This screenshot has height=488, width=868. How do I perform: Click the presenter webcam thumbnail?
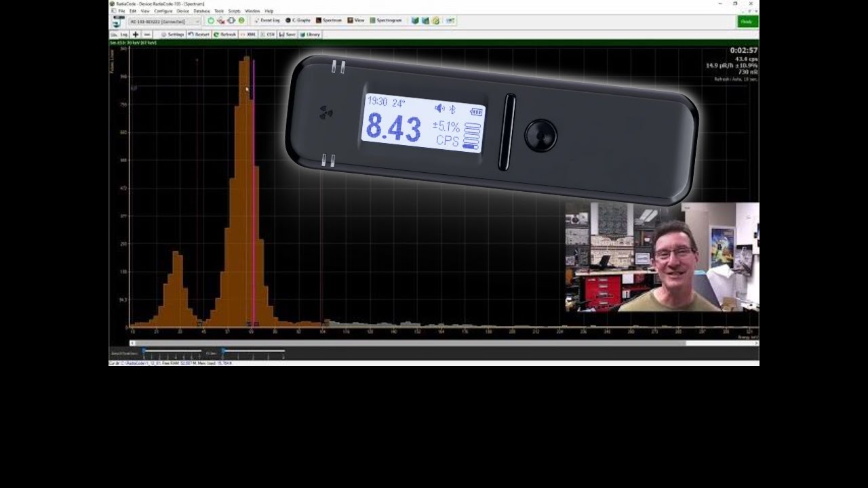coord(662,257)
